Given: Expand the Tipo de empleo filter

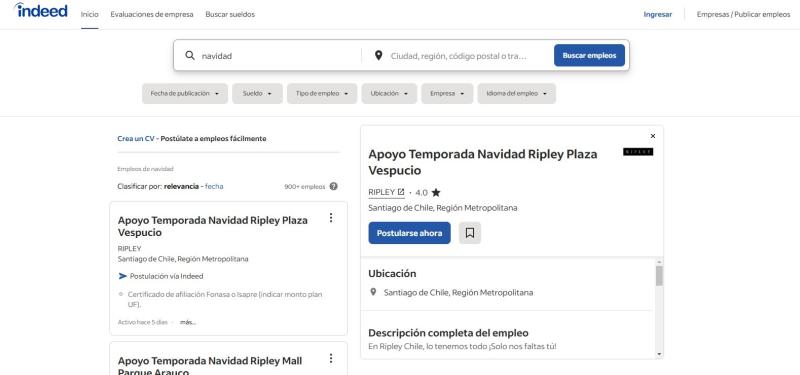Looking at the screenshot, I should point(322,93).
